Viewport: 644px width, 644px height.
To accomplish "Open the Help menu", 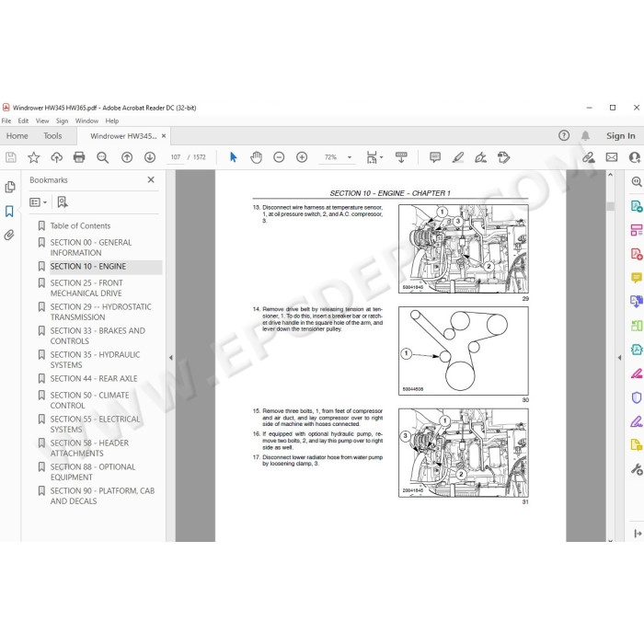I will 112,121.
